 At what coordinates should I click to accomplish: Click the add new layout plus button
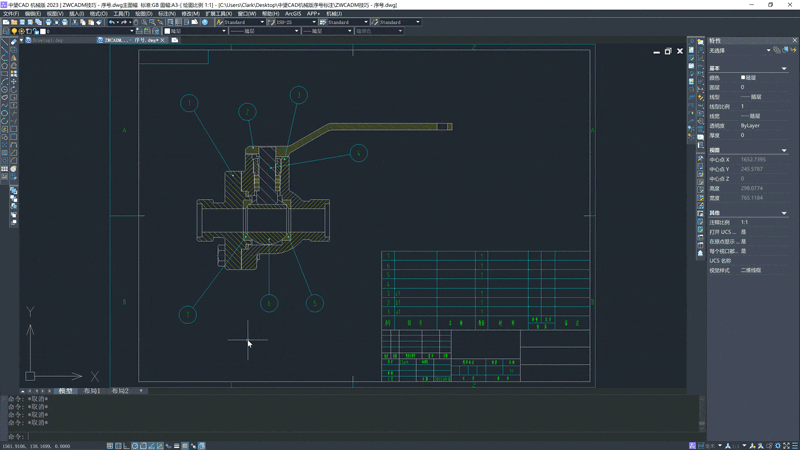point(141,391)
